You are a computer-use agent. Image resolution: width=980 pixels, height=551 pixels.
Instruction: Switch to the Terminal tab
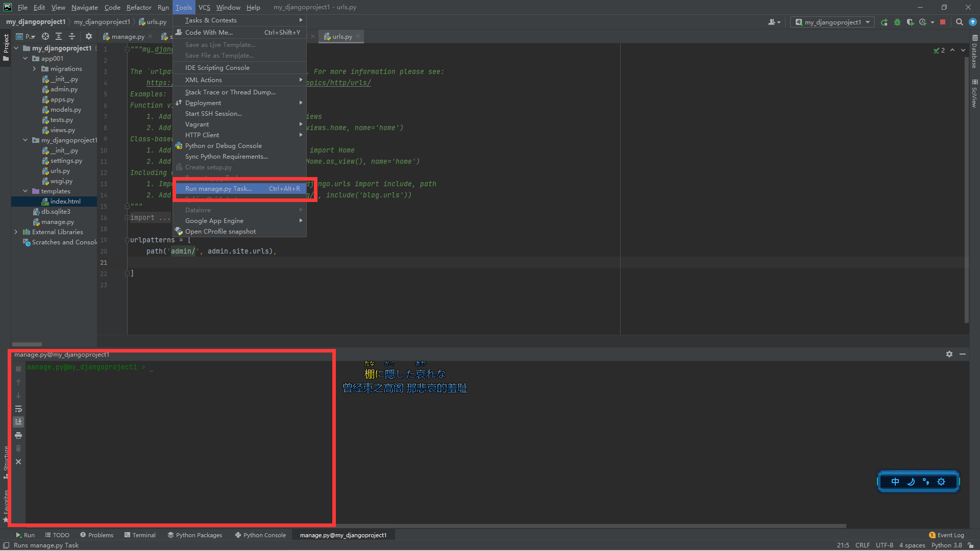click(140, 535)
